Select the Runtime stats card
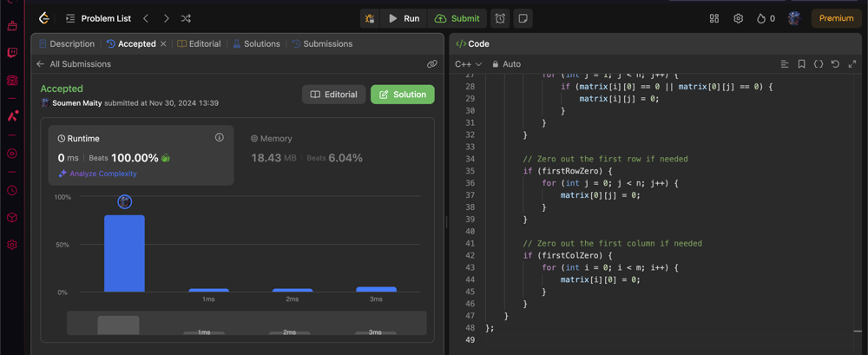Image resolution: width=868 pixels, height=355 pixels. point(141,155)
